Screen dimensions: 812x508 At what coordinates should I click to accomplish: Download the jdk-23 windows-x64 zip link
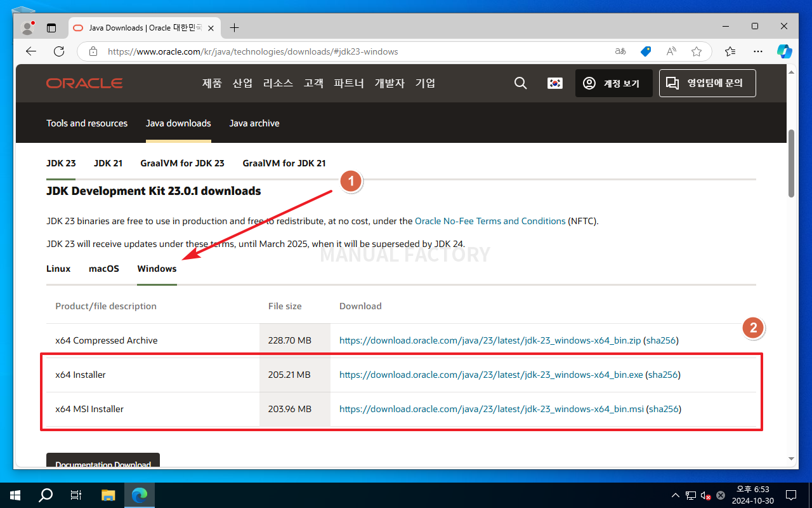490,340
